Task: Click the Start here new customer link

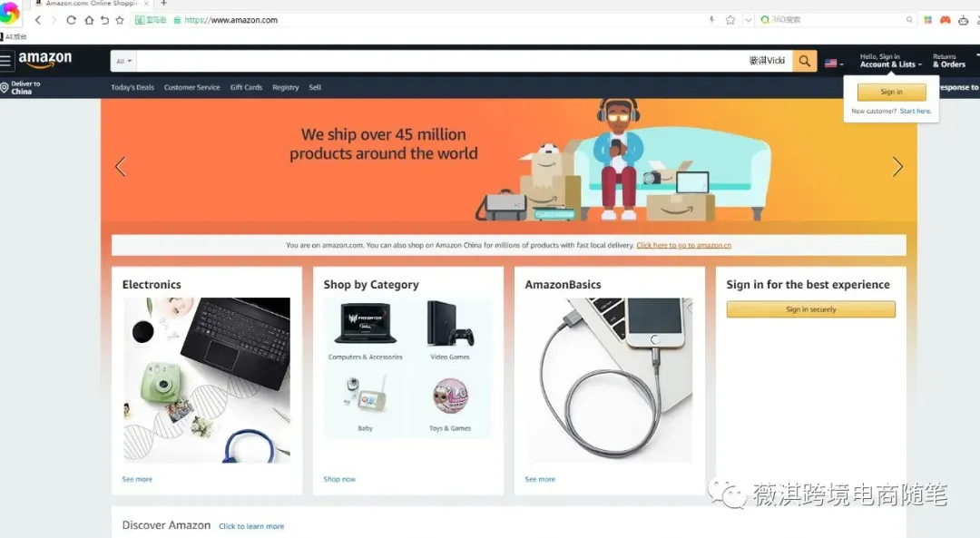Action: [x=915, y=112]
